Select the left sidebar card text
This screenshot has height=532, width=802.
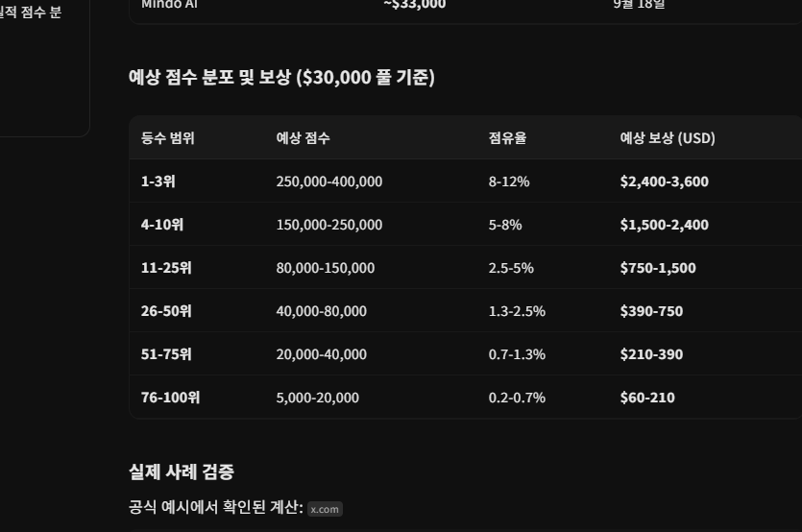tap(31, 12)
